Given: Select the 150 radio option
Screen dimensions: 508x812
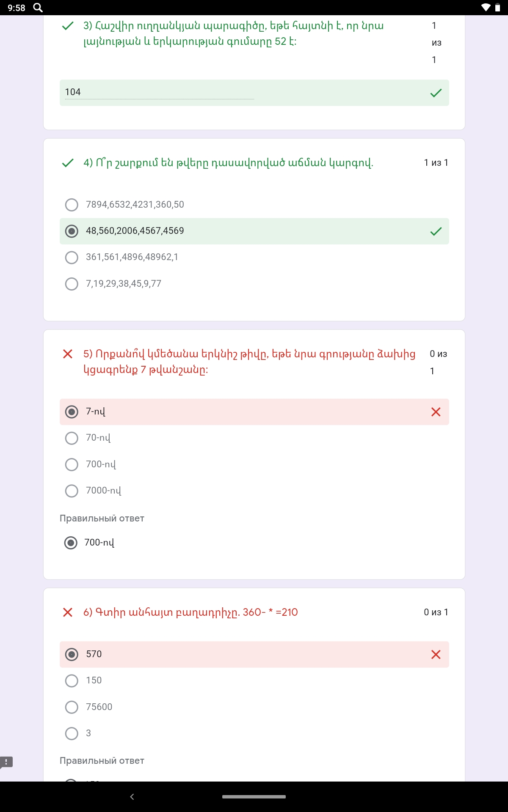Looking at the screenshot, I should point(72,681).
